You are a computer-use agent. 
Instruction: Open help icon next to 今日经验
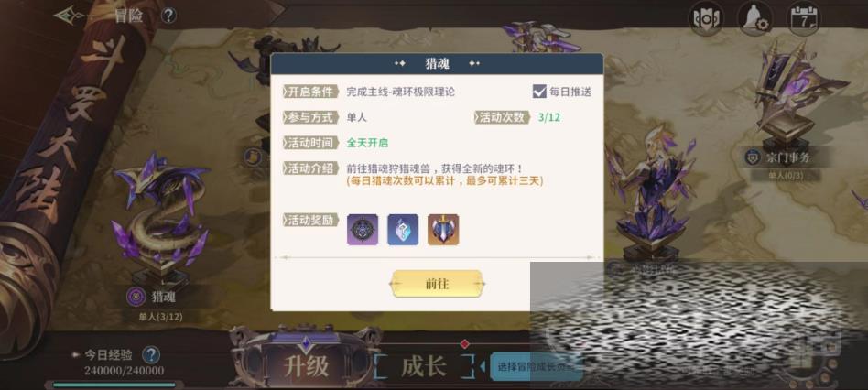150,354
